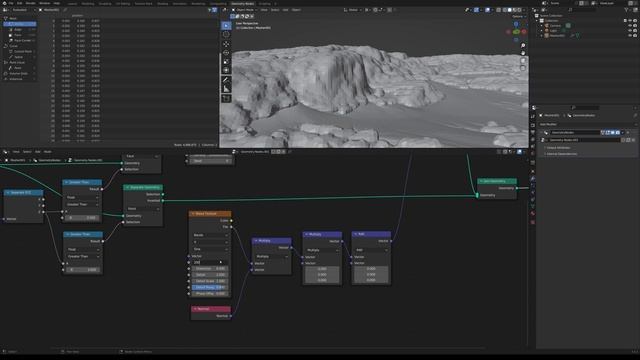Open the node editor Add menu
The height and width of the screenshot is (360, 640).
(38, 151)
